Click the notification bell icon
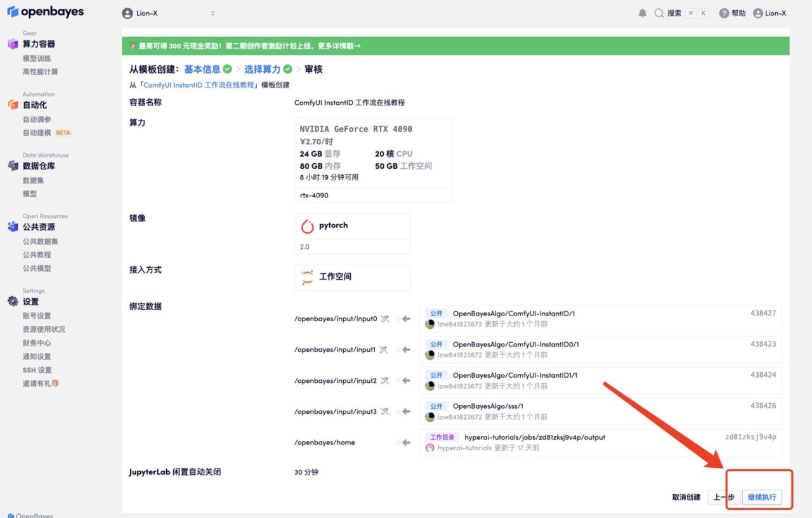The width and height of the screenshot is (812, 518). [643, 13]
